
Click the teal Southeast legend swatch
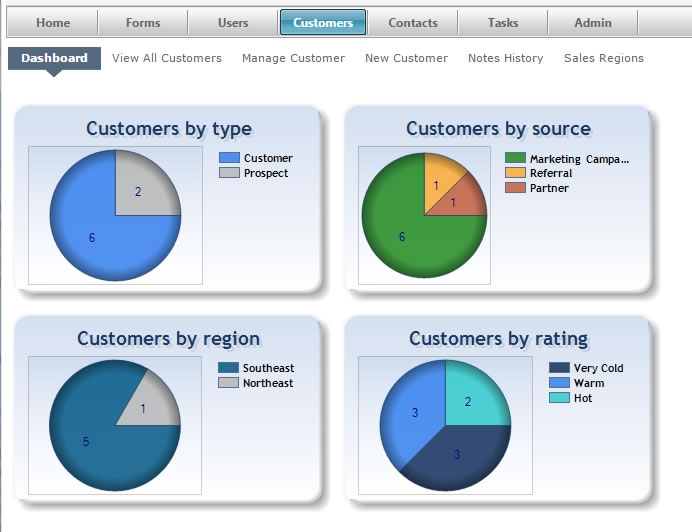pyautogui.click(x=229, y=368)
